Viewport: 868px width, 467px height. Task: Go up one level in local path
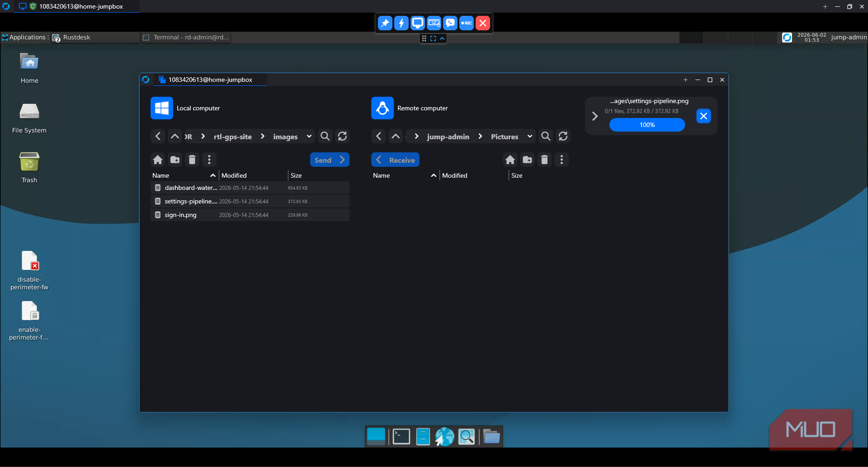pyautogui.click(x=175, y=136)
